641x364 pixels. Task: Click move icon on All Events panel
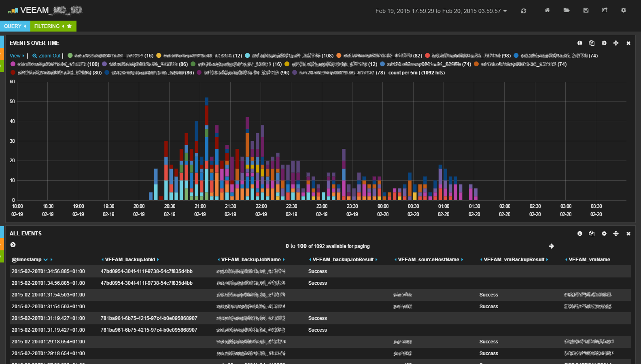tap(616, 233)
